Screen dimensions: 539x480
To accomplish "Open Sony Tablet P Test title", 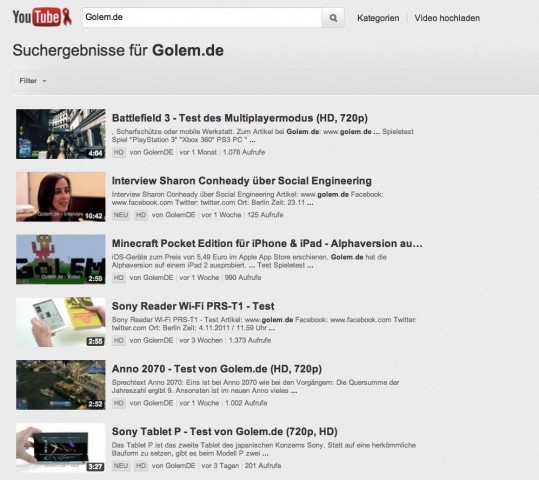I will 224,432.
